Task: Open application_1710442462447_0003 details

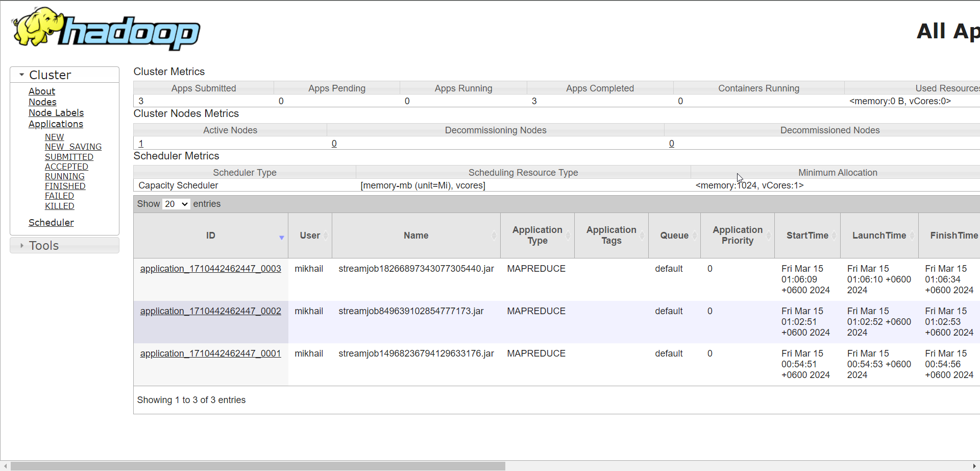Action: click(210, 269)
